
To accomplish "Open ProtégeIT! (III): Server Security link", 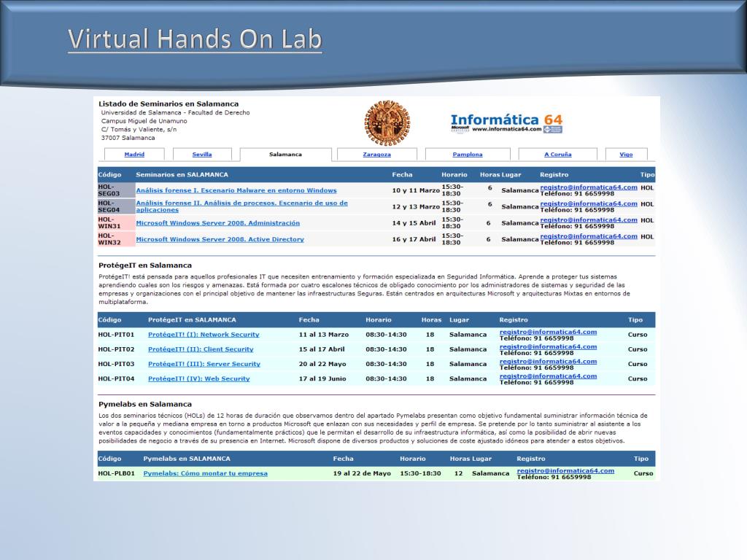I will click(x=204, y=364).
